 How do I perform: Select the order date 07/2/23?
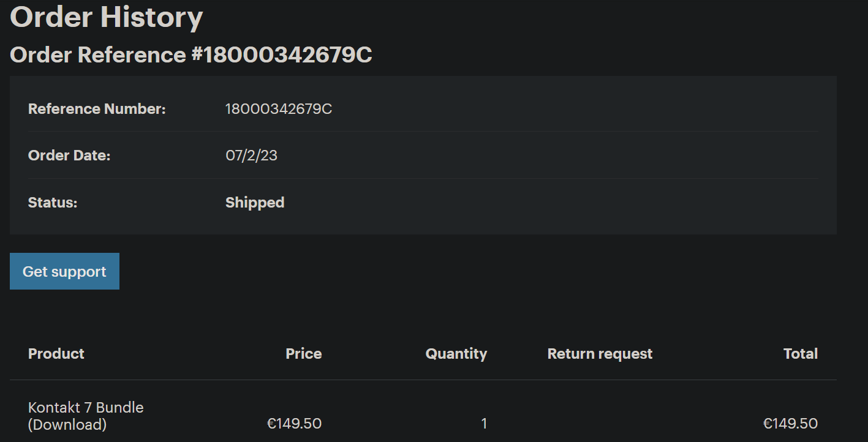tap(251, 155)
